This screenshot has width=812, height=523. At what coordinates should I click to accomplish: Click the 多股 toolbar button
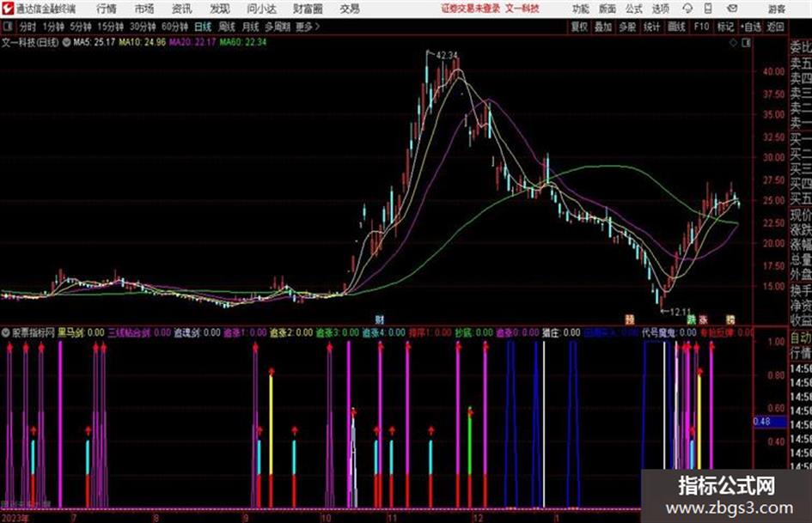[627, 27]
